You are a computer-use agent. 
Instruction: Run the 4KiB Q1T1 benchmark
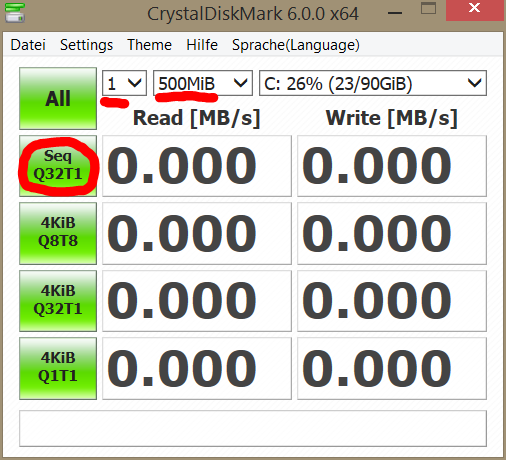tap(58, 368)
